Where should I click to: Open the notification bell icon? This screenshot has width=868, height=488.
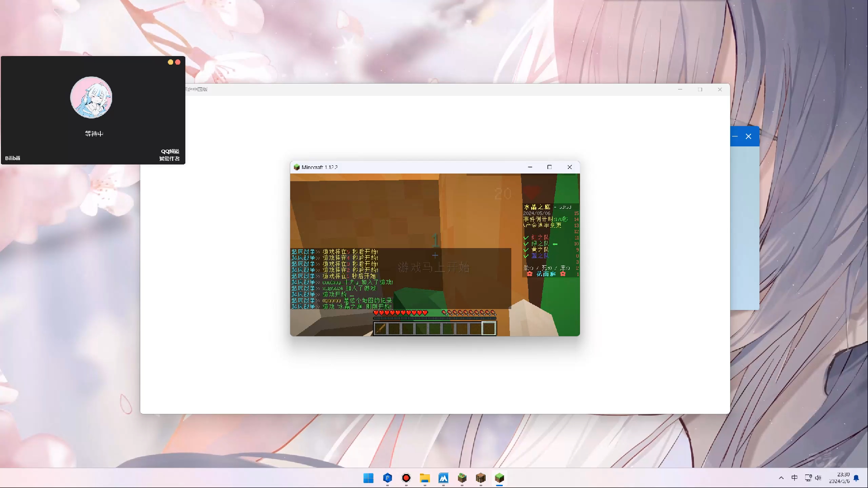tap(856, 478)
